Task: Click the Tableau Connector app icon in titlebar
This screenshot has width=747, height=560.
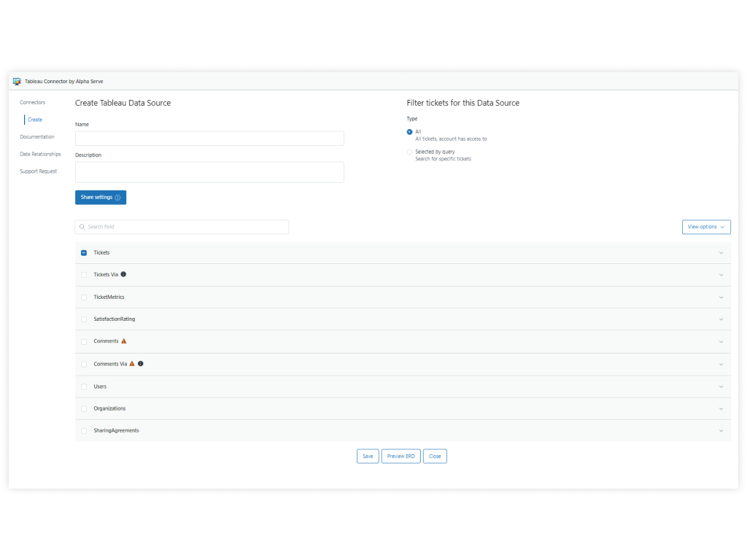Action: tap(16, 81)
